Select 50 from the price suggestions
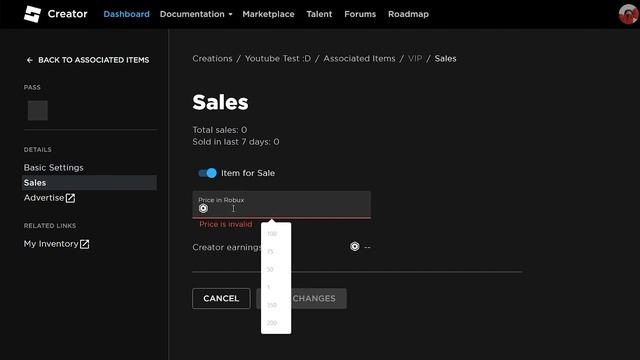The image size is (640, 360). (x=270, y=270)
